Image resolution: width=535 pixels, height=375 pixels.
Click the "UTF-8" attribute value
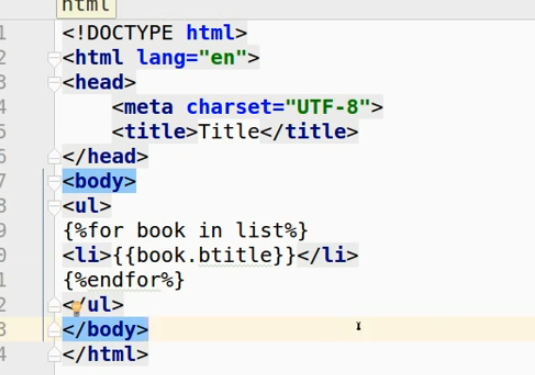click(x=328, y=107)
